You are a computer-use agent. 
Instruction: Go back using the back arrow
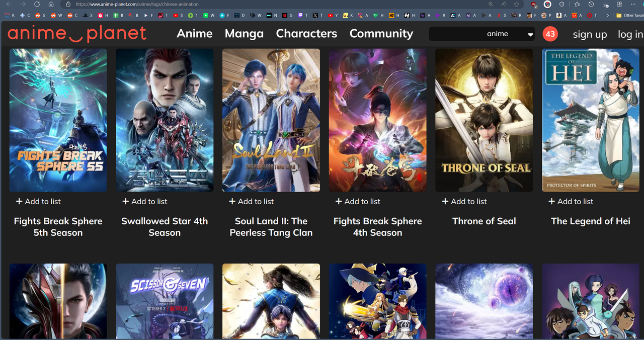click(9, 4)
